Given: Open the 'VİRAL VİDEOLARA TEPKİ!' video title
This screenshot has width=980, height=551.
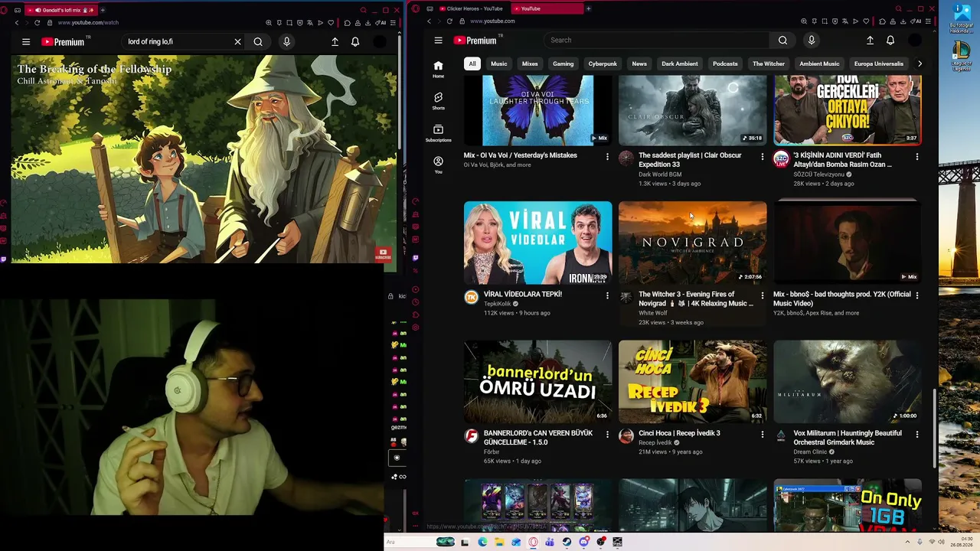Looking at the screenshot, I should [523, 295].
